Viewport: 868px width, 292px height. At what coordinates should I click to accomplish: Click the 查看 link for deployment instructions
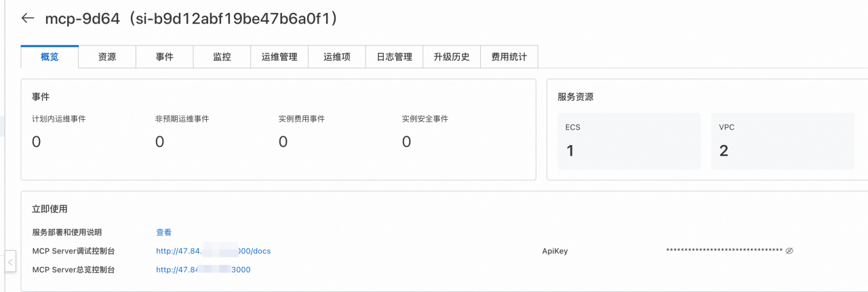click(x=164, y=232)
